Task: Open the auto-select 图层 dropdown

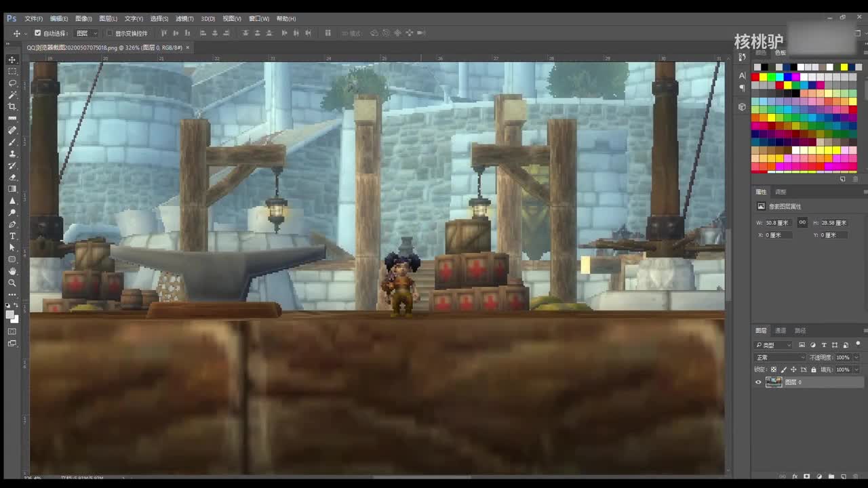Action: [86, 33]
